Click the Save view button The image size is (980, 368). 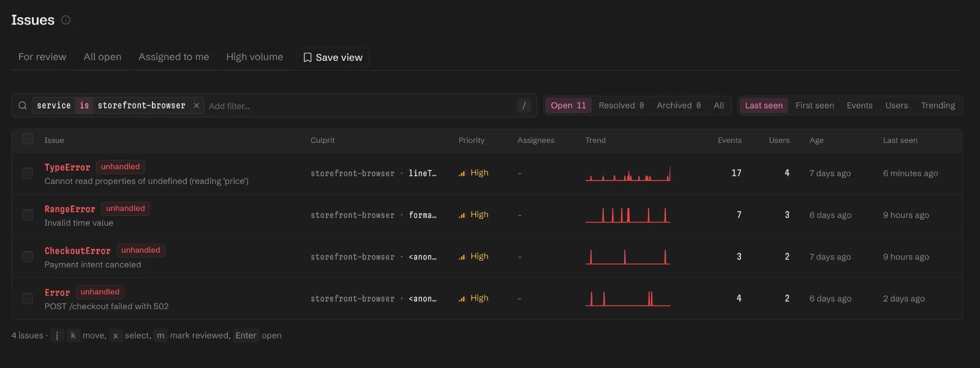pos(333,57)
